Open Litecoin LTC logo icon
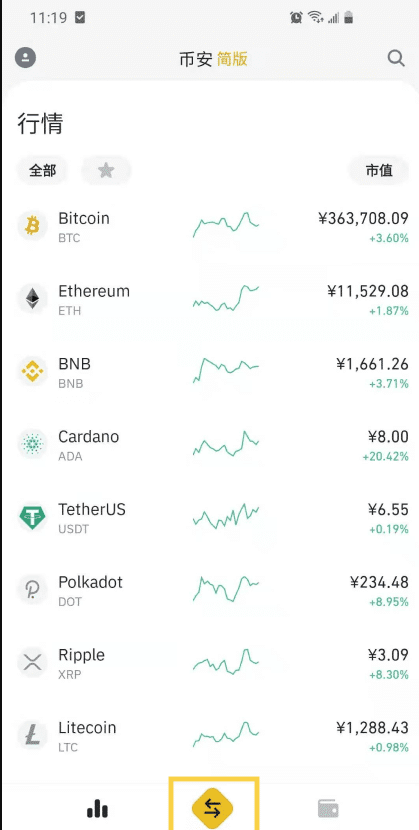419x830 pixels. pyautogui.click(x=33, y=736)
